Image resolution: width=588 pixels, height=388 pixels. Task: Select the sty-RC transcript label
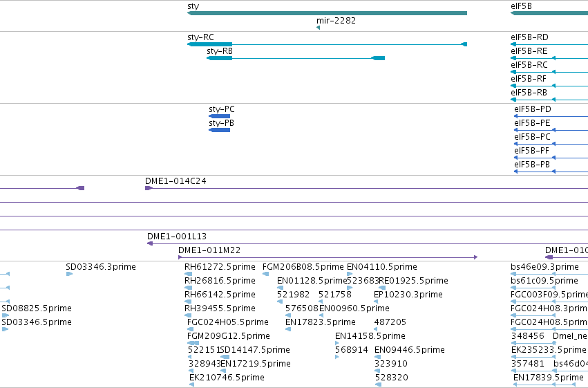click(200, 37)
